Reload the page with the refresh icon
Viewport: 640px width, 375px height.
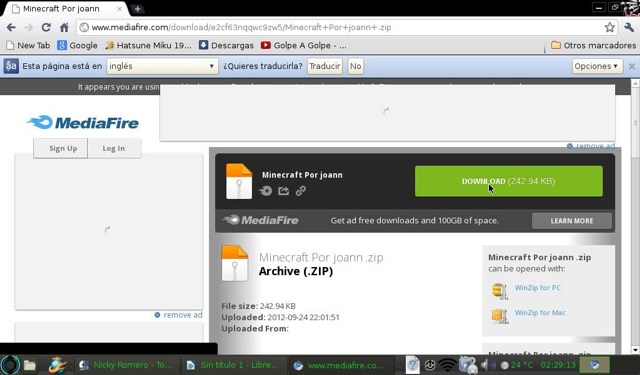pyautogui.click(x=46, y=27)
